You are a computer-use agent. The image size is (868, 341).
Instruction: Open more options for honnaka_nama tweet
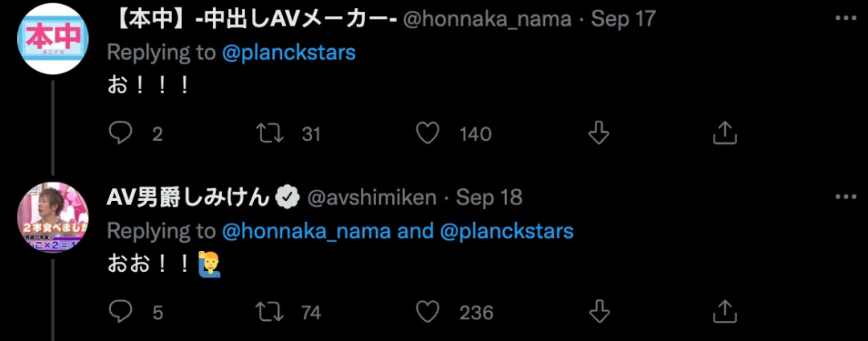click(845, 18)
